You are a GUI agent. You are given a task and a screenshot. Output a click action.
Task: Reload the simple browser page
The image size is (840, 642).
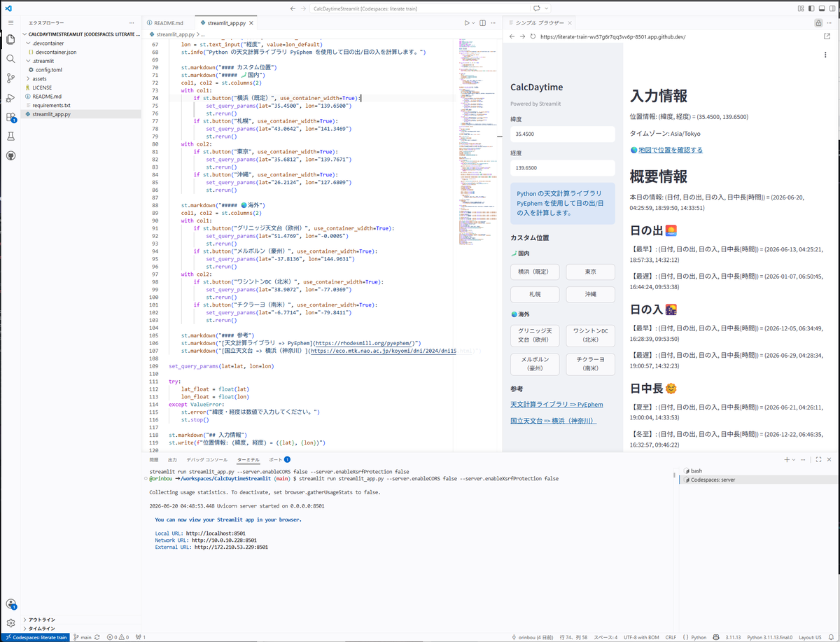(x=533, y=36)
